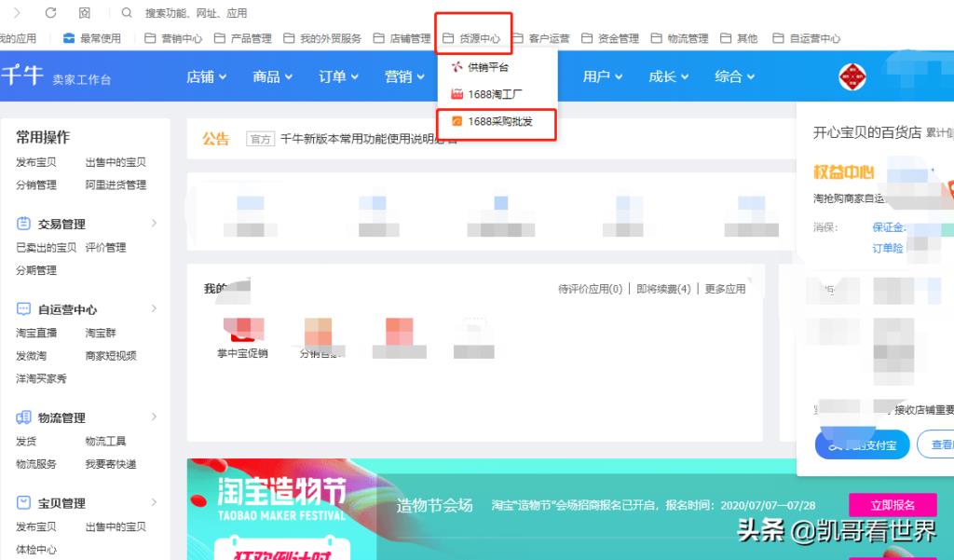The height and width of the screenshot is (560, 954).
Task: Open the 分销管理 link
Action: point(36,185)
